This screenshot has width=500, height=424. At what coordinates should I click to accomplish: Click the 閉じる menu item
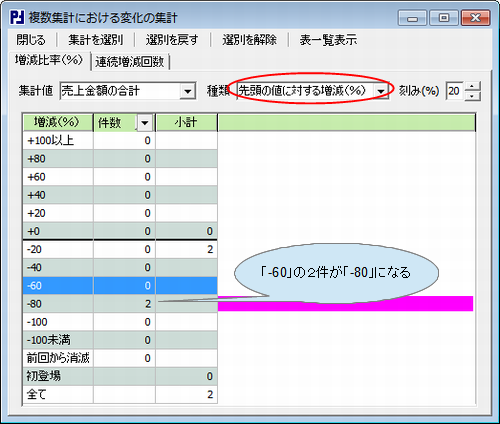[31, 40]
